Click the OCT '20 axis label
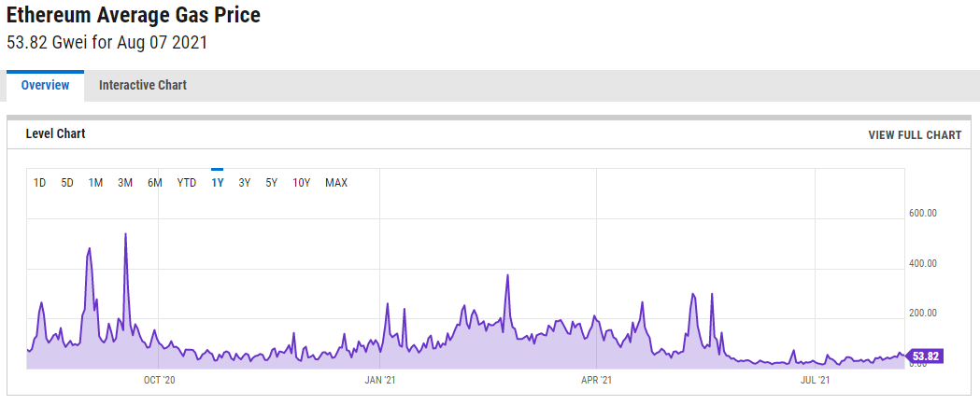The width and height of the screenshot is (980, 405). click(x=160, y=380)
